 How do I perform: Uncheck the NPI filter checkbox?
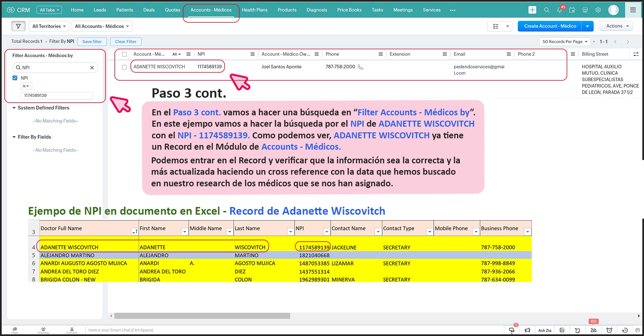[15, 78]
